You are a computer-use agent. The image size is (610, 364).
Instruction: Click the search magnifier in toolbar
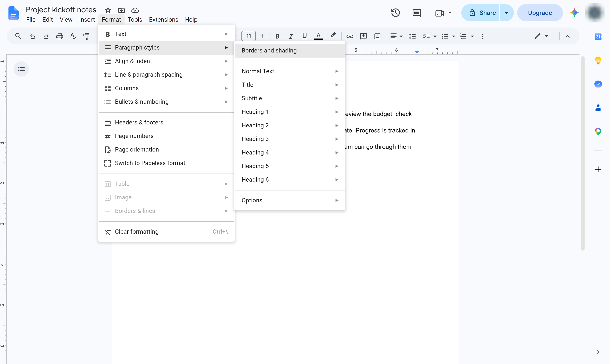(x=18, y=36)
